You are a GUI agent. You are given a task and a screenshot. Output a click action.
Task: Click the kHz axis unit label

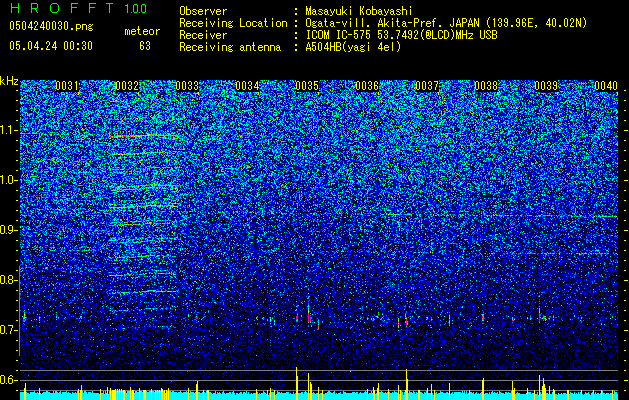pyautogui.click(x=9, y=81)
